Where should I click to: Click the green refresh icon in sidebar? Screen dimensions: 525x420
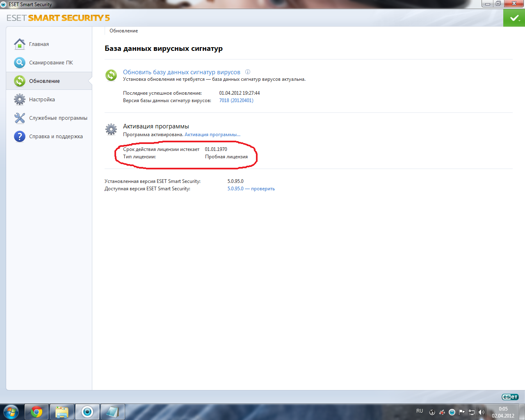click(19, 81)
